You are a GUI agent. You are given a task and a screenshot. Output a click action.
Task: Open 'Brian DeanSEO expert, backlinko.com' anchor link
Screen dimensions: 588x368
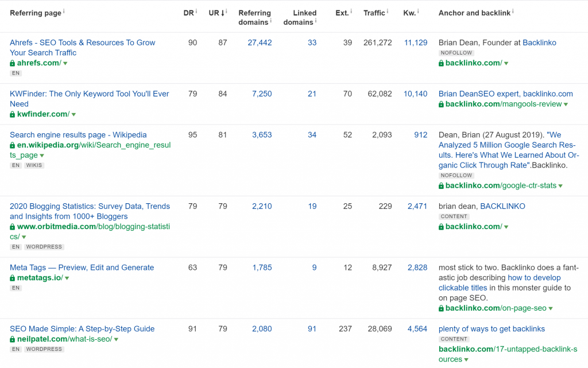point(506,94)
